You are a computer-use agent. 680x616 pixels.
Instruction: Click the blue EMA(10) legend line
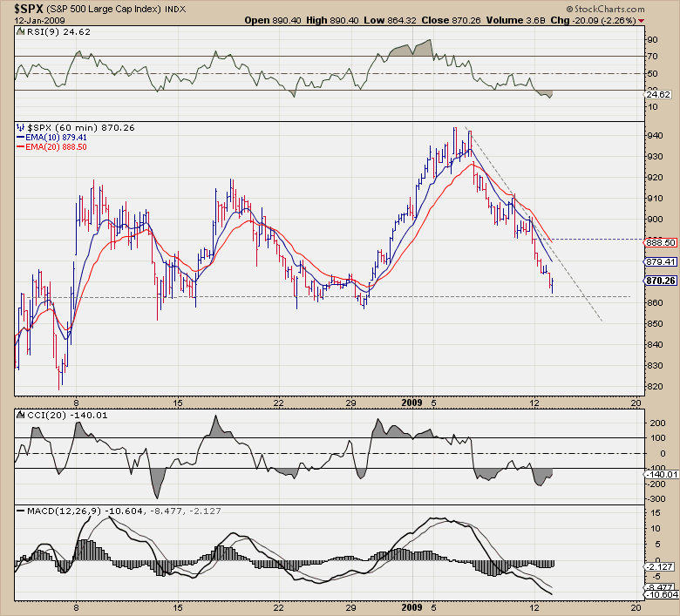(x=20, y=137)
